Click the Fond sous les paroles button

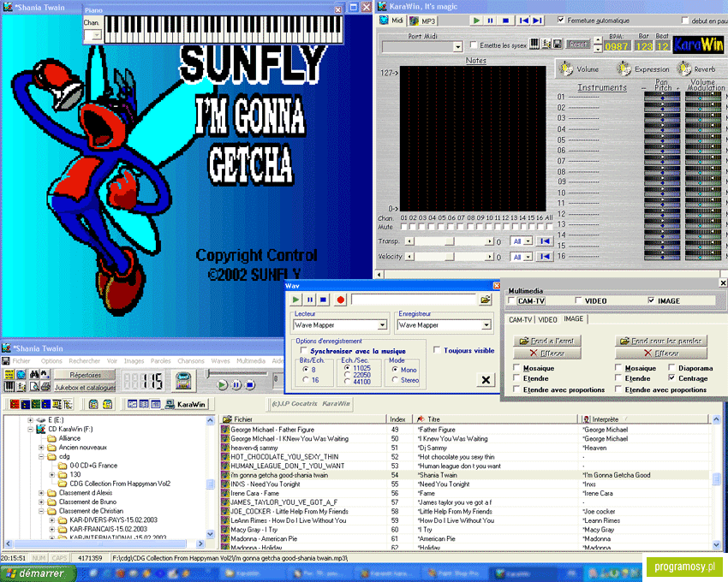point(661,341)
